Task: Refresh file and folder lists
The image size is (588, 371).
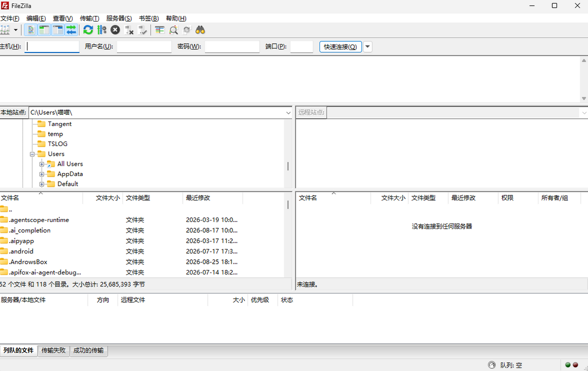Action: (x=88, y=30)
